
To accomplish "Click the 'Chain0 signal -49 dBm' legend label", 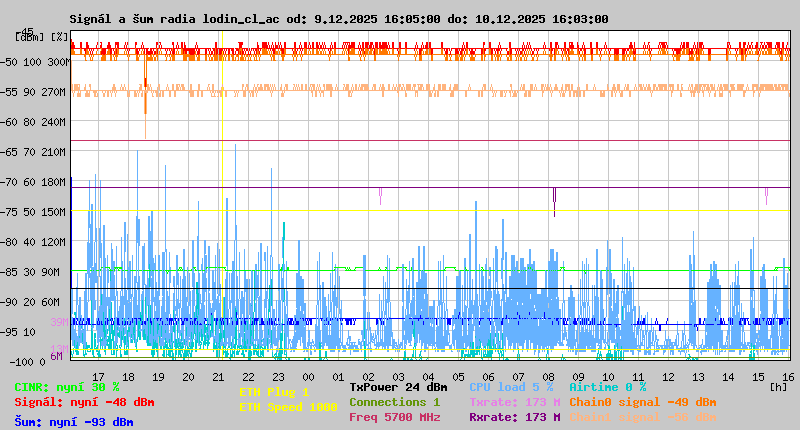I will click(643, 402).
